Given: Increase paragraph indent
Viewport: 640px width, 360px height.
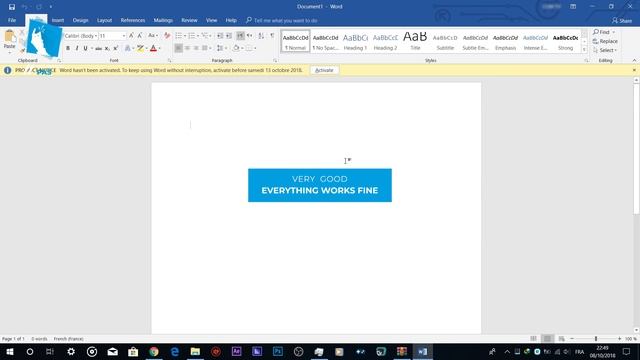Looking at the screenshot, I should [x=229, y=36].
